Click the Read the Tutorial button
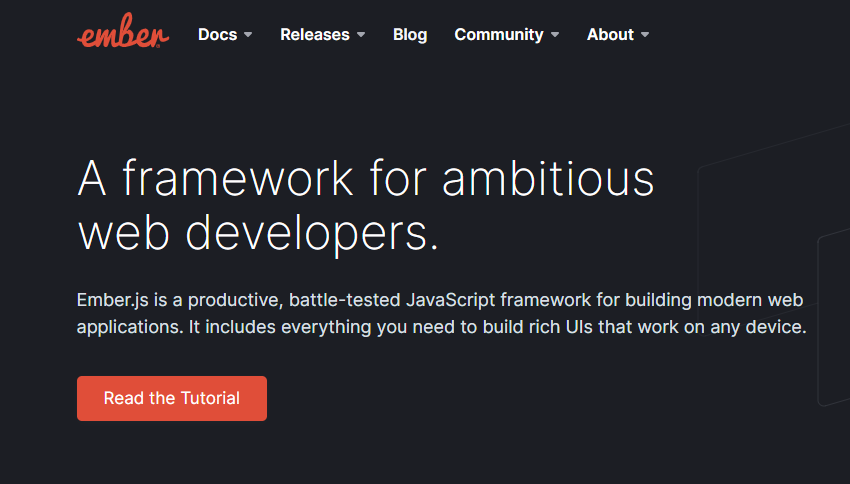Image resolution: width=850 pixels, height=484 pixels. coord(172,398)
